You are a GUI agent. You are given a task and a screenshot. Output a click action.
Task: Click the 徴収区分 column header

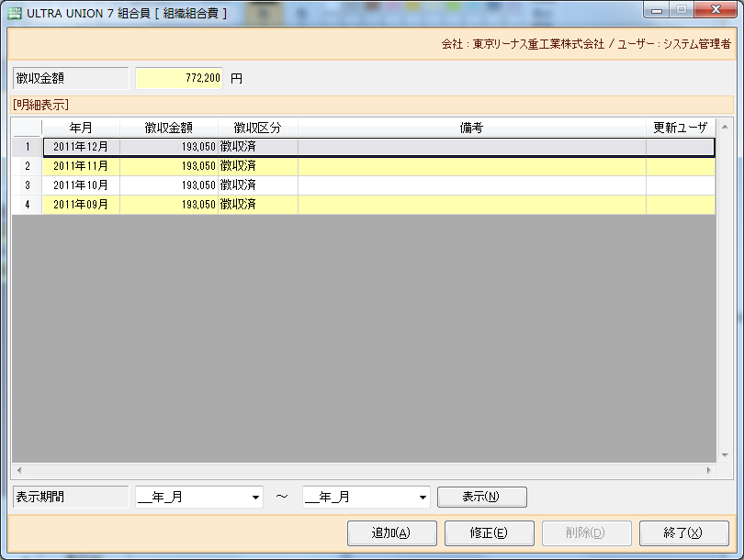258,128
